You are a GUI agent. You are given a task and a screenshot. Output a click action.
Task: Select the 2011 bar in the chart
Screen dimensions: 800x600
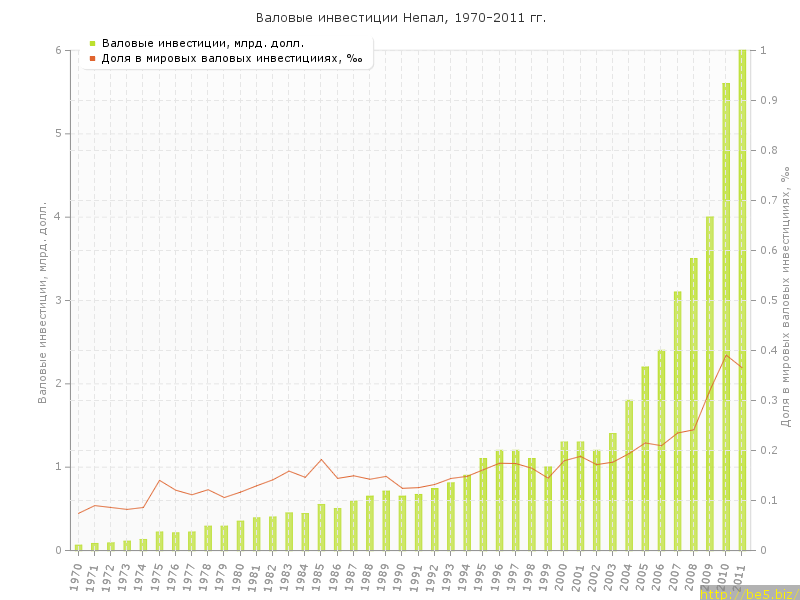pyautogui.click(x=742, y=300)
